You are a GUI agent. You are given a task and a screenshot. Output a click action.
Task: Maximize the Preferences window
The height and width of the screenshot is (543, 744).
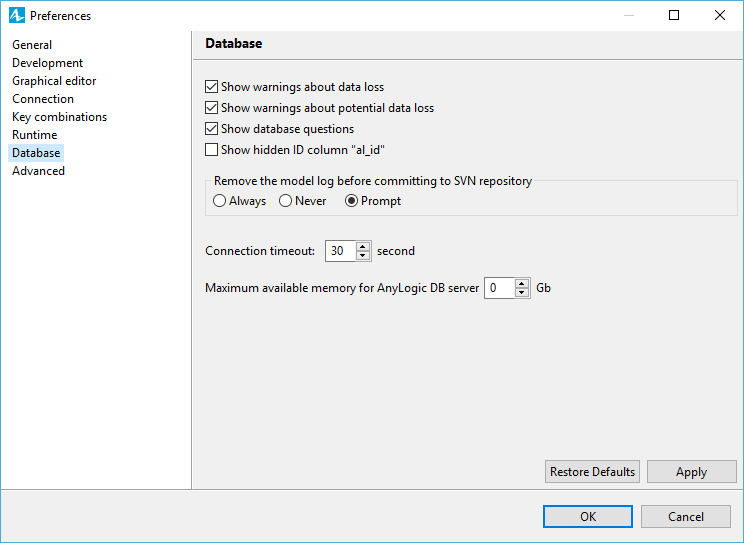(x=674, y=15)
